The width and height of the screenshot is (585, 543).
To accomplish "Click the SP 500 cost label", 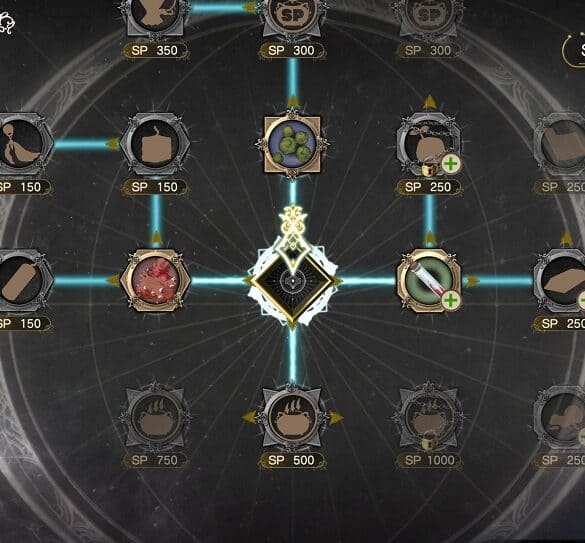I will (x=292, y=460).
